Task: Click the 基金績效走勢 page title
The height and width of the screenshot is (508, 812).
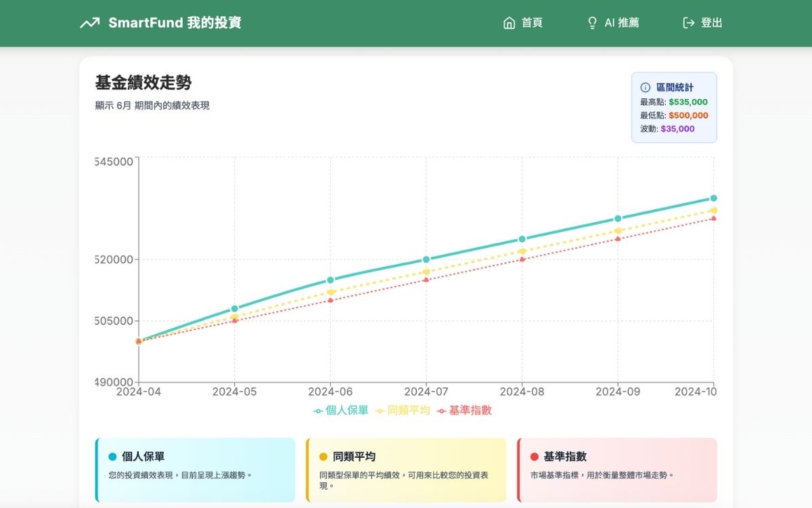Action: coord(143,83)
